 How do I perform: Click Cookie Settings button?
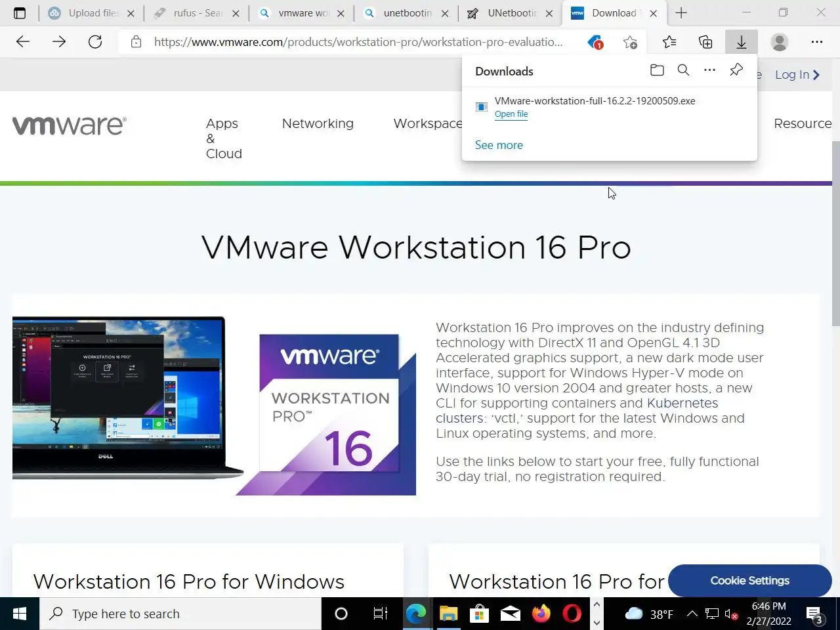pos(750,581)
